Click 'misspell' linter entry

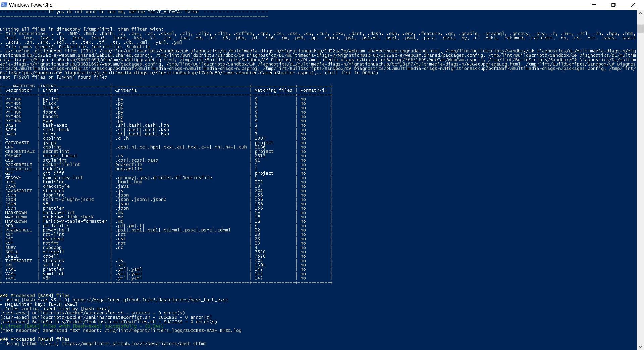point(53,252)
